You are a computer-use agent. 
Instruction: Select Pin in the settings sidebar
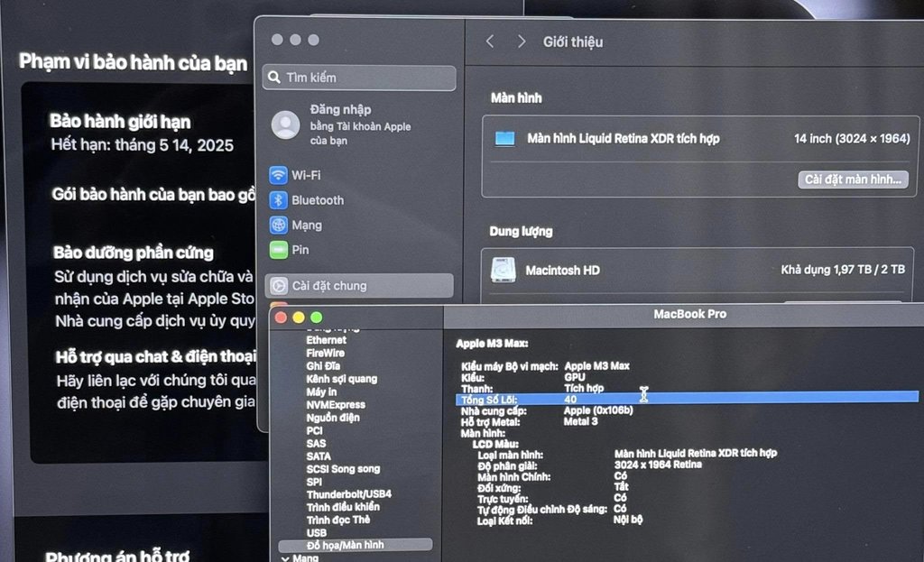tap(300, 250)
